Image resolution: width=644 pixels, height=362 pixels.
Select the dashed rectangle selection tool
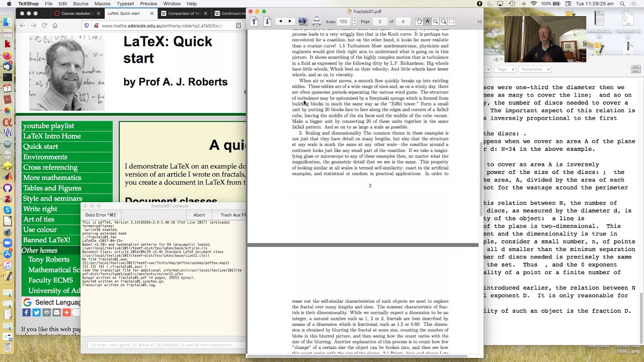(x=451, y=22)
